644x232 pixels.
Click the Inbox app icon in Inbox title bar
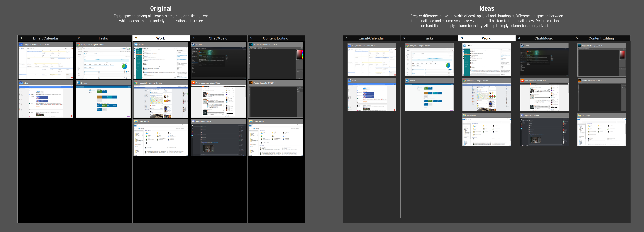click(x=21, y=83)
